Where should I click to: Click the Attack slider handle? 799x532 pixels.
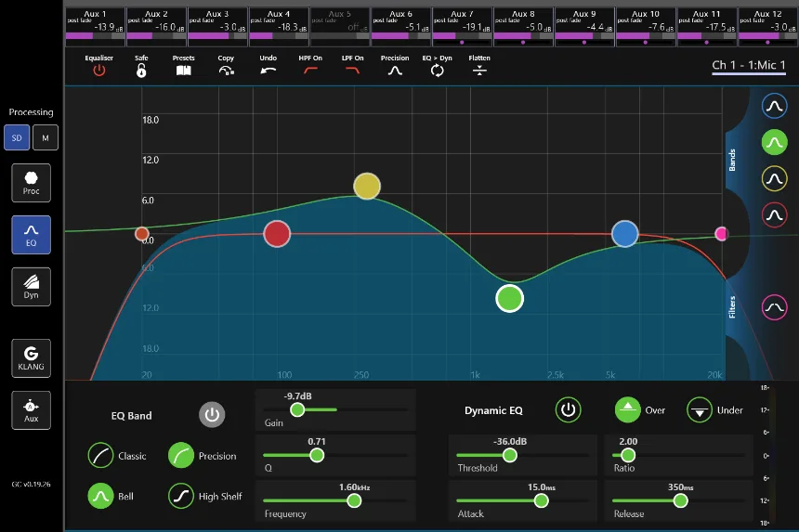tap(541, 501)
